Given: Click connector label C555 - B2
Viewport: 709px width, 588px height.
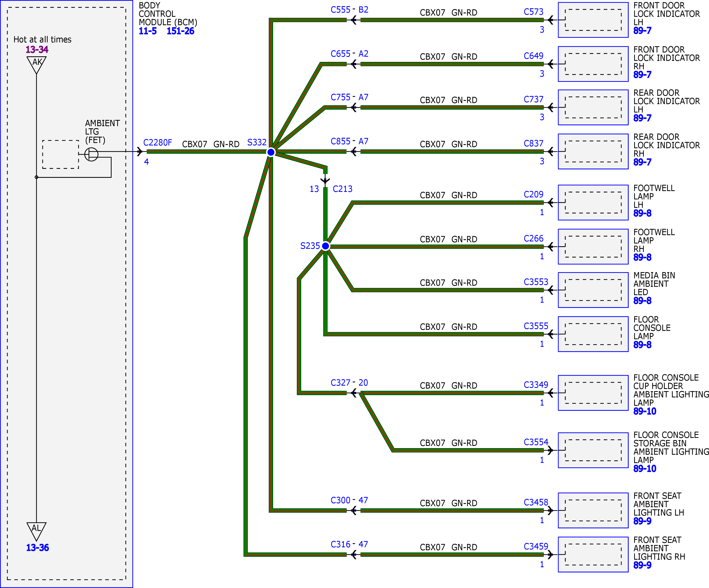Looking at the screenshot, I should (x=349, y=10).
